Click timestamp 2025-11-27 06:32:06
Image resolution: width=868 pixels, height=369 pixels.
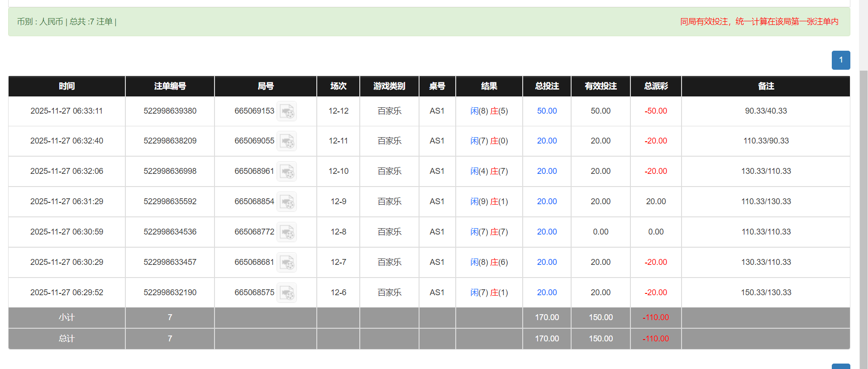[67, 171]
